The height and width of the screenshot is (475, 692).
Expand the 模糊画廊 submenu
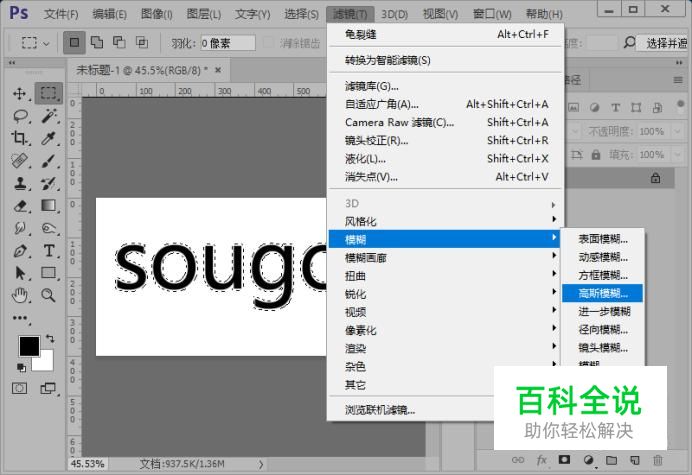[x=446, y=257]
